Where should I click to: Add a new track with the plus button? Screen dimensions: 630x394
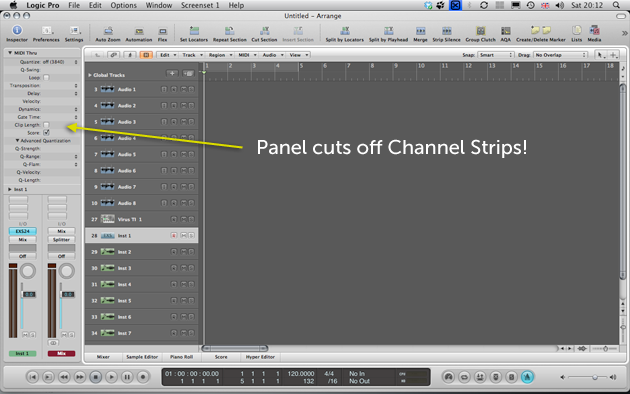[172, 73]
